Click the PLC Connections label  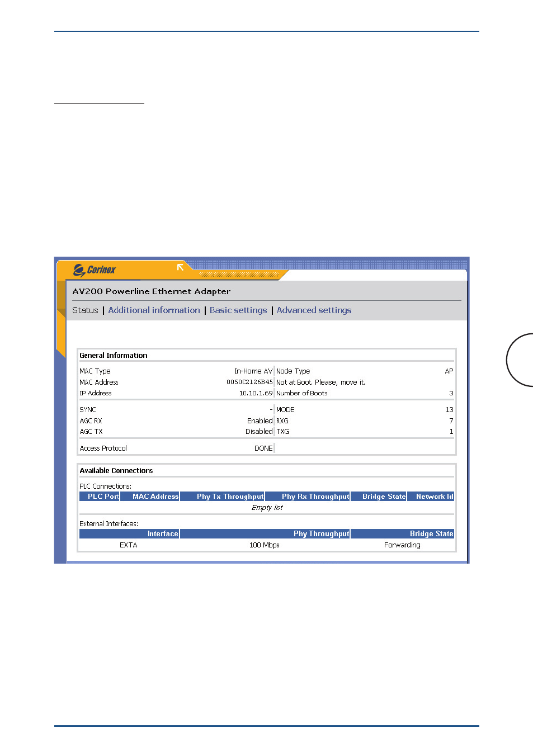106,486
